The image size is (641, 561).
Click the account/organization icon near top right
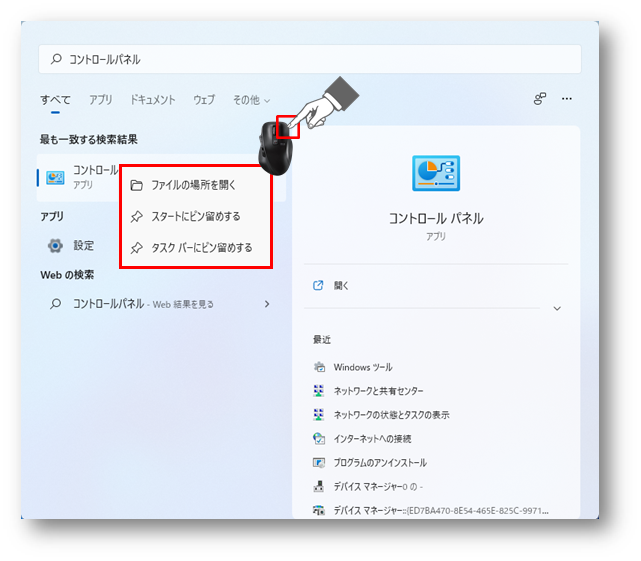(540, 99)
